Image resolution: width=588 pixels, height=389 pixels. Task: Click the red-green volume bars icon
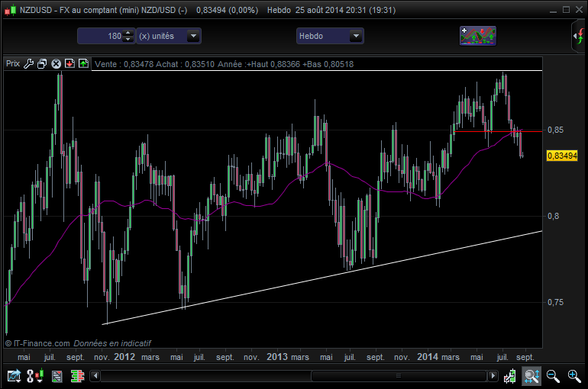[x=78, y=376]
